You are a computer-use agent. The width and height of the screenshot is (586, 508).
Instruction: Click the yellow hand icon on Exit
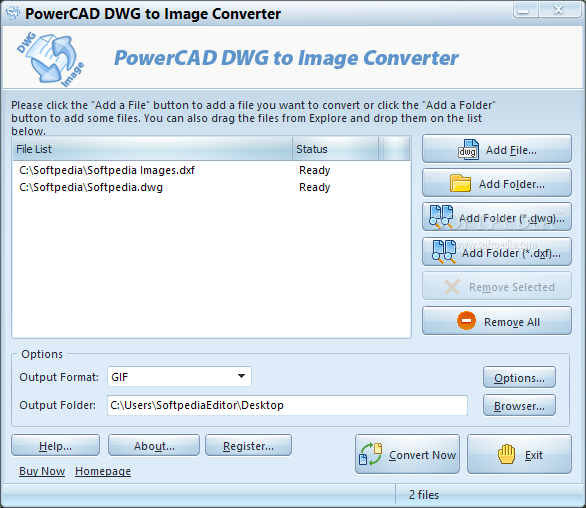click(506, 454)
